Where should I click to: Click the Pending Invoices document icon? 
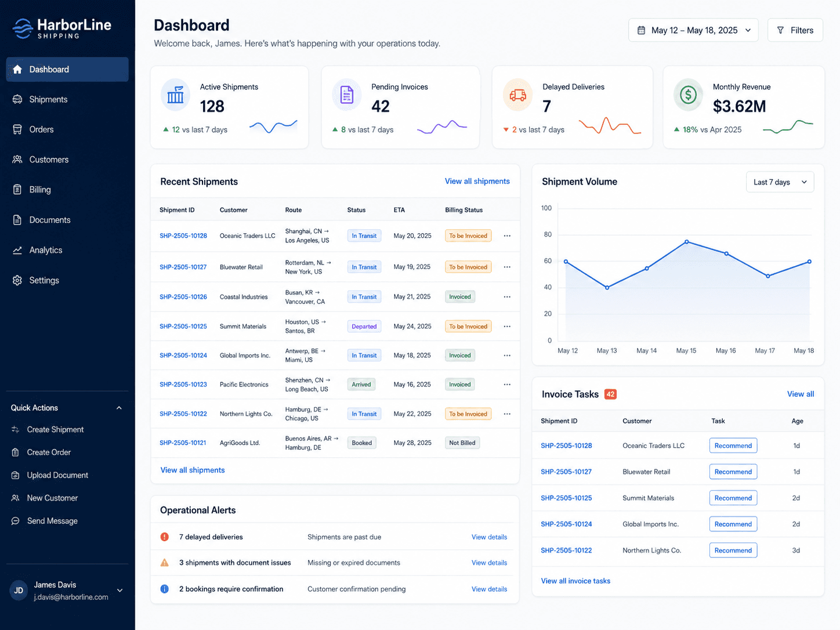(x=347, y=95)
